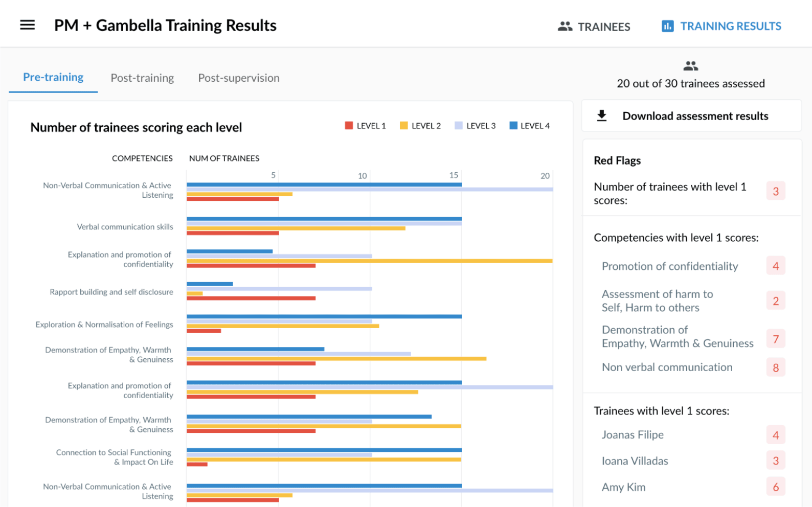Open the Post-supervision tab

coord(239,78)
